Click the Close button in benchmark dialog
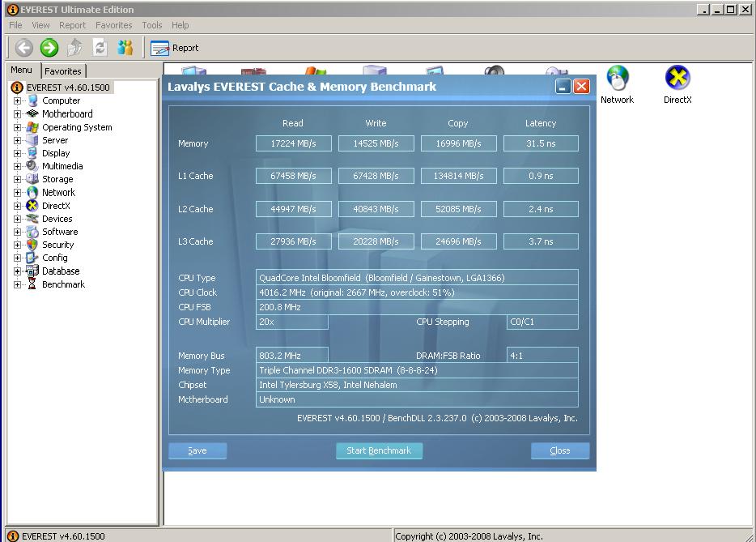Image resolution: width=756 pixels, height=542 pixels. [x=560, y=450]
